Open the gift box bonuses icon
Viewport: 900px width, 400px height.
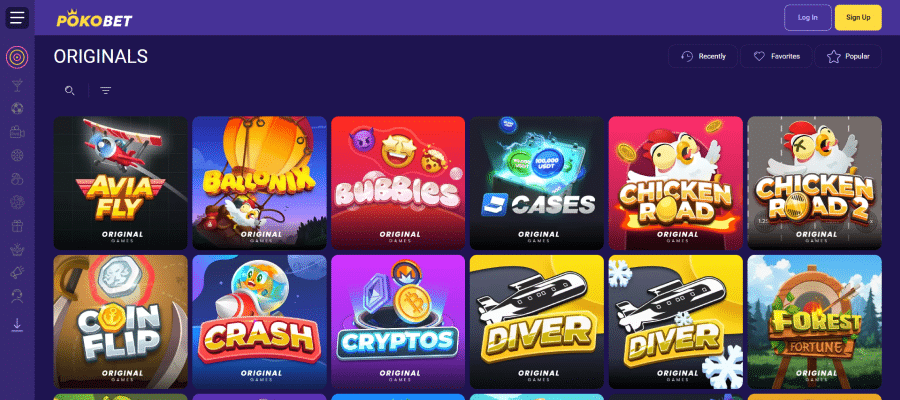(x=17, y=226)
